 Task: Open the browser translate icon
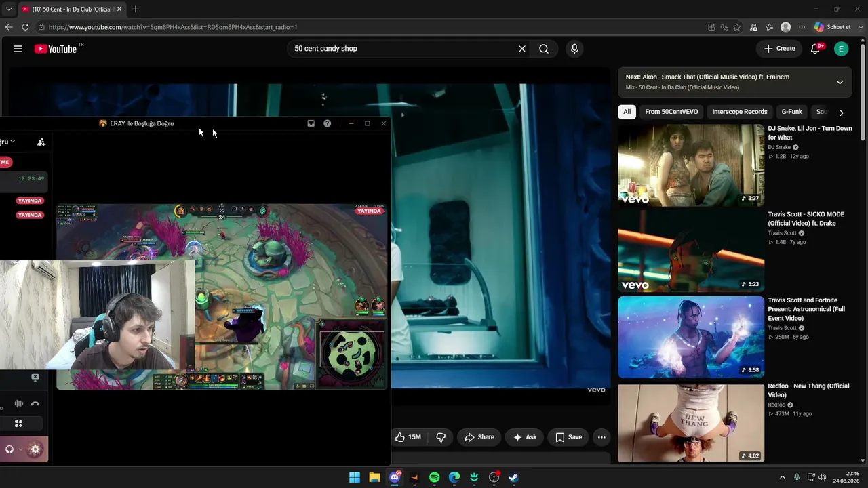coord(724,27)
